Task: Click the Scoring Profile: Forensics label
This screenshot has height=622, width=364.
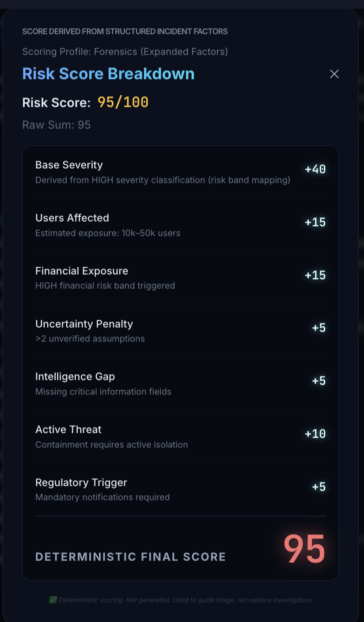Action: pyautogui.click(x=125, y=52)
